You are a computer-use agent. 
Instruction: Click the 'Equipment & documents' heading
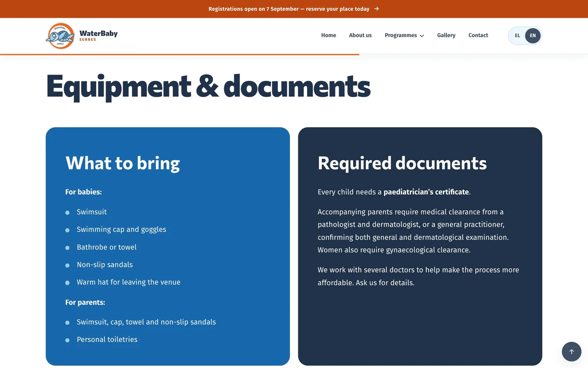tap(208, 87)
